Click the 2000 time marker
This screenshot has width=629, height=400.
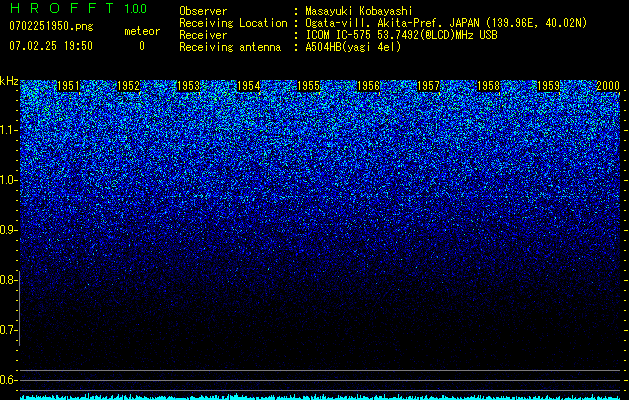click(608, 86)
